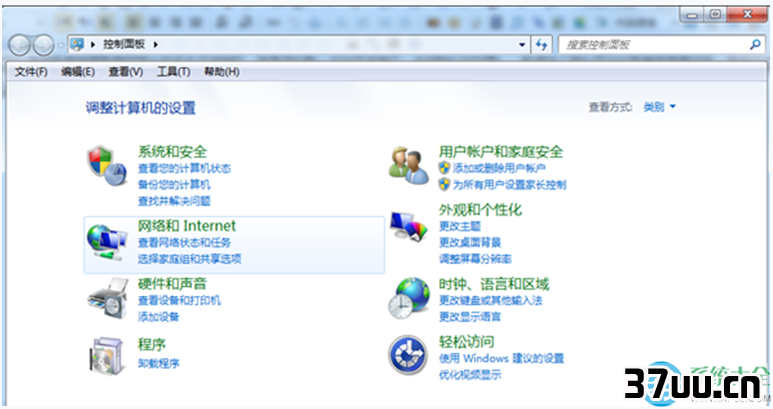The image size is (773, 409).
Task: Open 外观和个性化 heading link
Action: coord(480,209)
